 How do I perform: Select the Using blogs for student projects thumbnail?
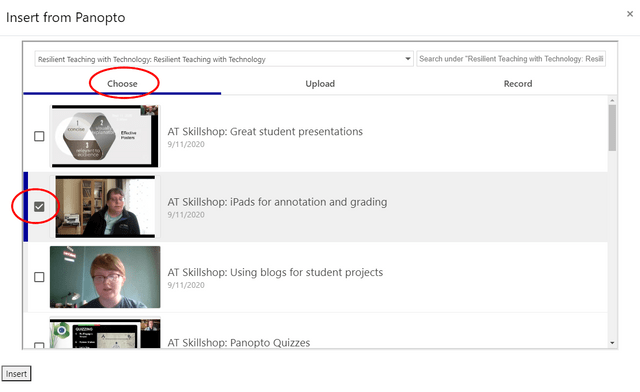click(x=105, y=277)
